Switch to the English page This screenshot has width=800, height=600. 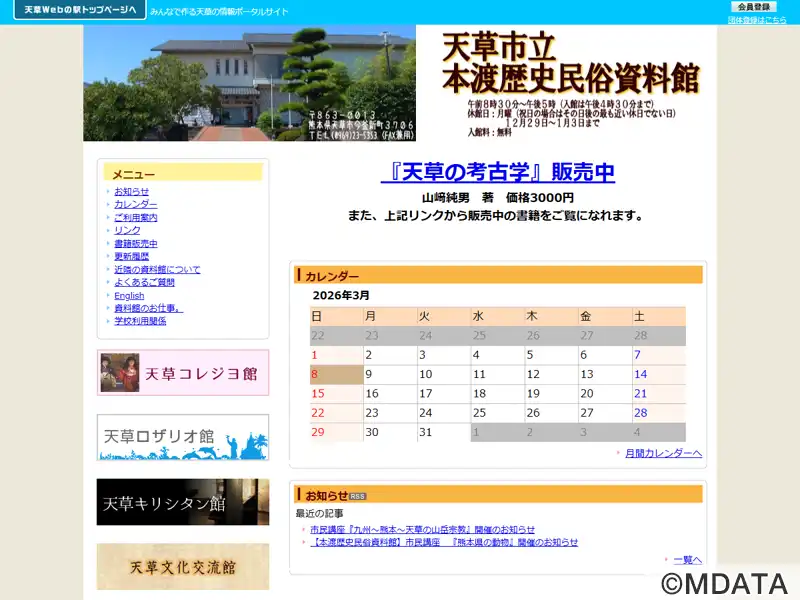[x=129, y=295]
